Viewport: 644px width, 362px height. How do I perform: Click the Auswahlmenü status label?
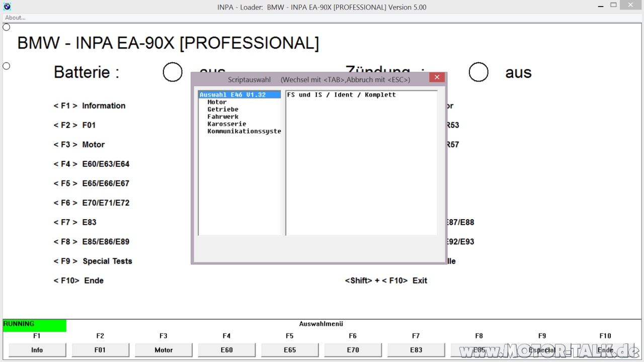(x=321, y=324)
